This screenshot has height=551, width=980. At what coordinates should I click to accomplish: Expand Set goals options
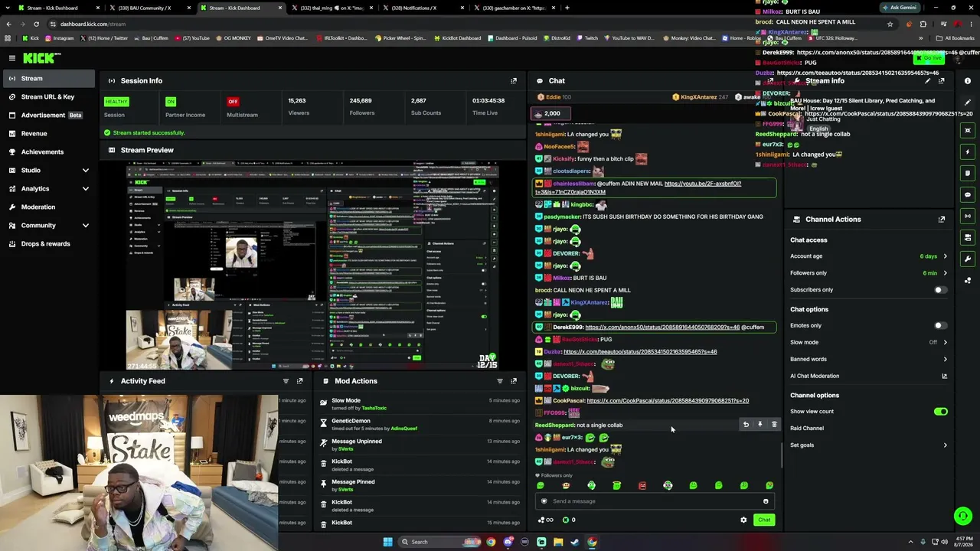click(x=945, y=445)
